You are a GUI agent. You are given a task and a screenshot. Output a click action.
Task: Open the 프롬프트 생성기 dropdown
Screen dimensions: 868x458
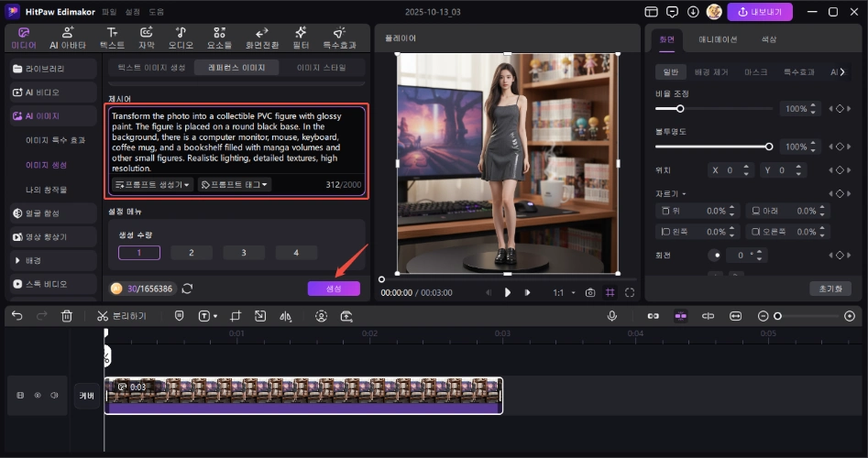tap(152, 185)
